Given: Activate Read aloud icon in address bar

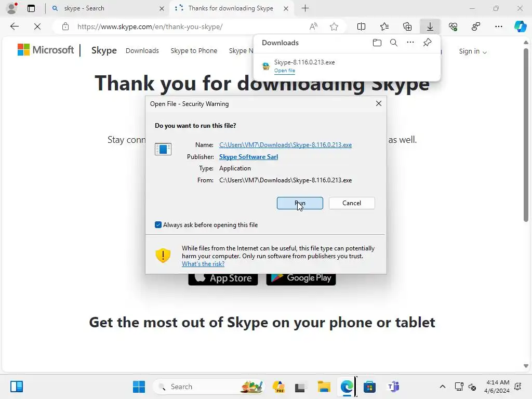Looking at the screenshot, I should click(313, 26).
